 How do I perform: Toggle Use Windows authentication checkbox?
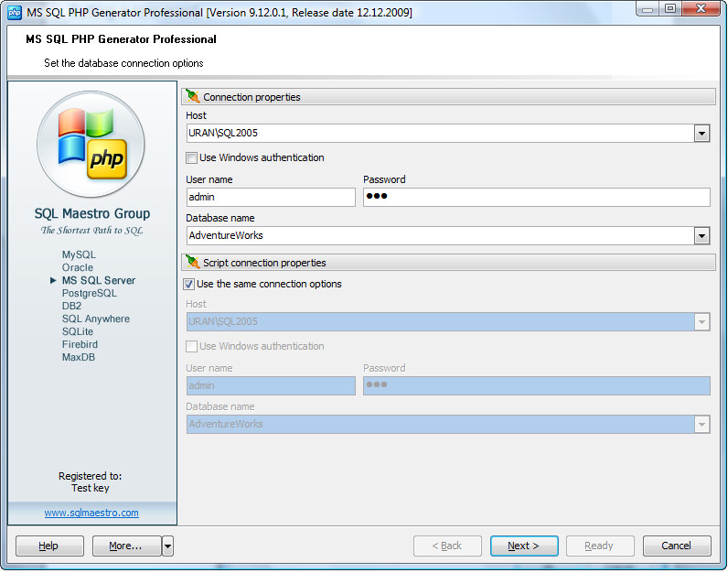(x=191, y=158)
